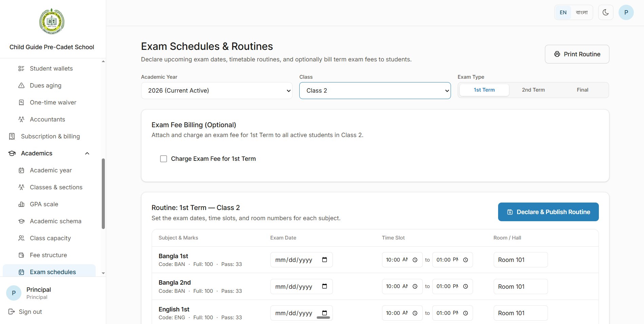644x324 pixels.
Task: Click Bangla 1st end time field
Action: pos(452,260)
